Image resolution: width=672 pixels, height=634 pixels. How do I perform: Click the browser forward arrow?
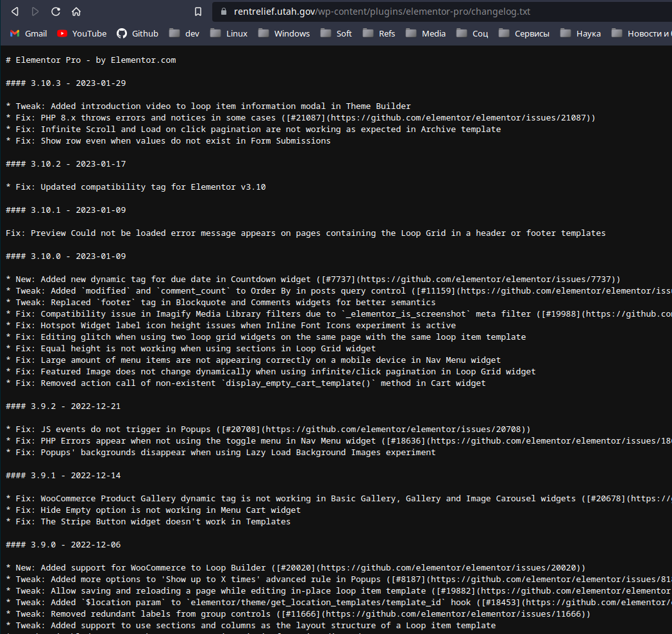coord(35,12)
